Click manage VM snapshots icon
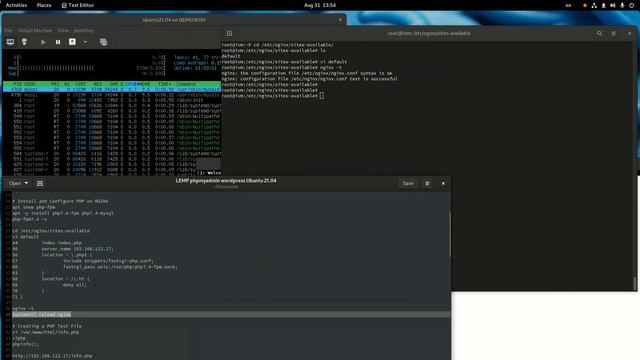Viewport: 640px width, 360px height. 103,42
